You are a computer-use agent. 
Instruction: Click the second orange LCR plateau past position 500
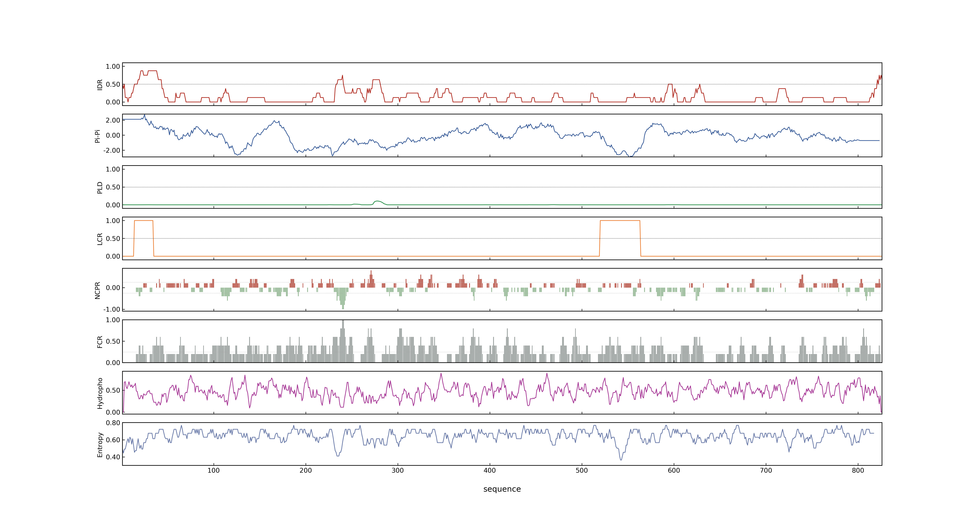coord(620,221)
